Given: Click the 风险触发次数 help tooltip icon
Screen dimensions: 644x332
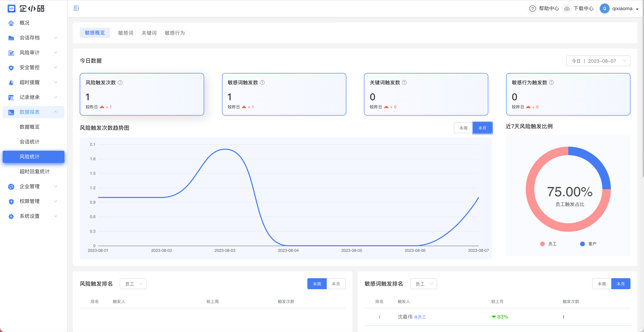Looking at the screenshot, I should pyautogui.click(x=120, y=82).
